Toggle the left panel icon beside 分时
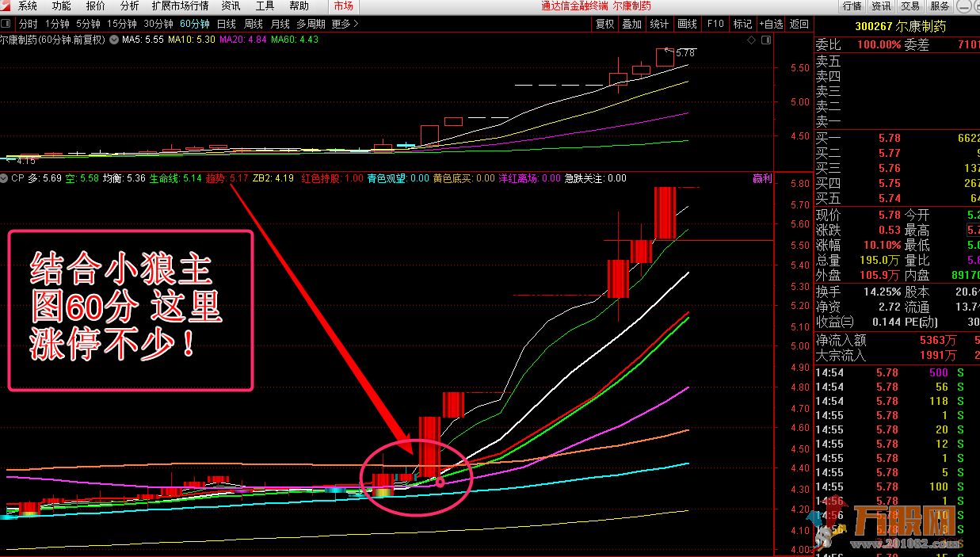This screenshot has height=557, width=980. (x=7, y=24)
